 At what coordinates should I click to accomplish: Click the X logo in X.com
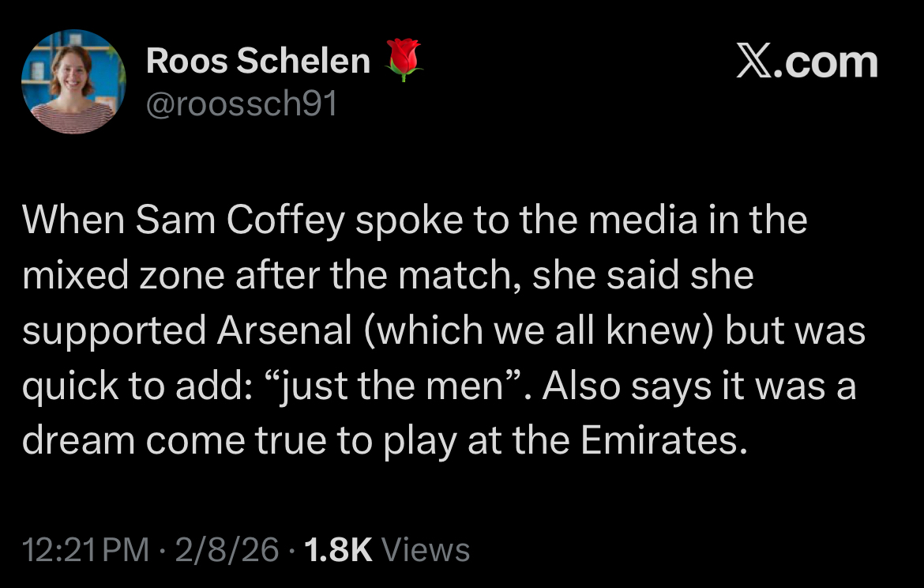click(x=757, y=62)
